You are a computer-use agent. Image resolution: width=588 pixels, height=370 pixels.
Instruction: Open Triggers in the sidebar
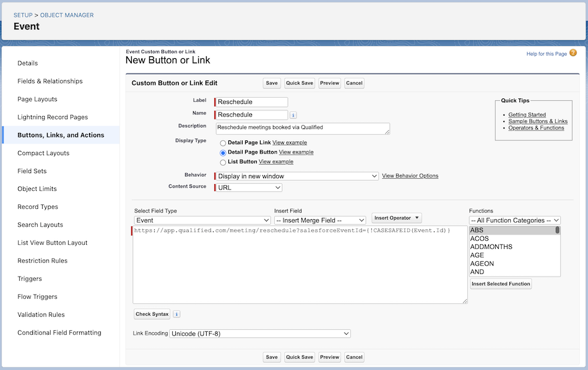tap(30, 278)
